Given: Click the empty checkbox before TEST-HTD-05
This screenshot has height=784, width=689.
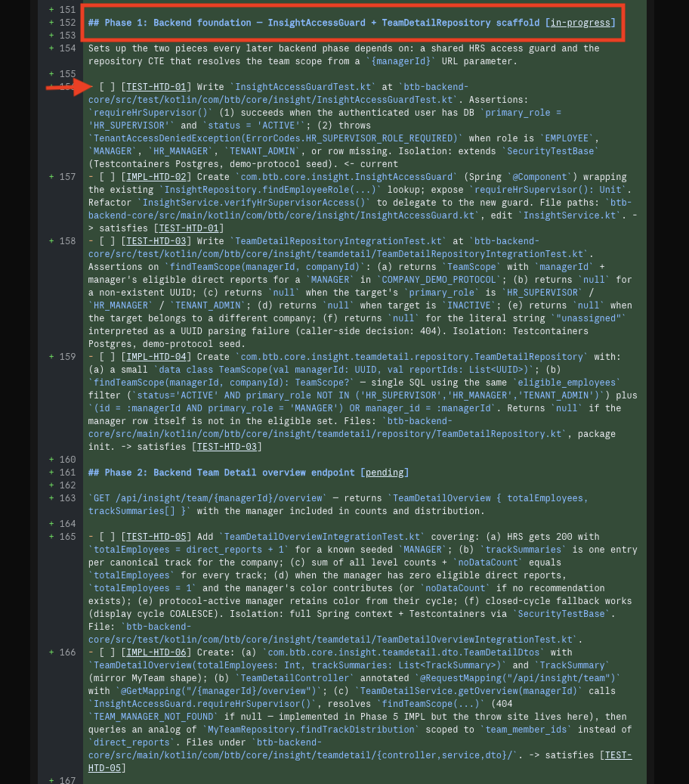Looking at the screenshot, I should [107, 537].
